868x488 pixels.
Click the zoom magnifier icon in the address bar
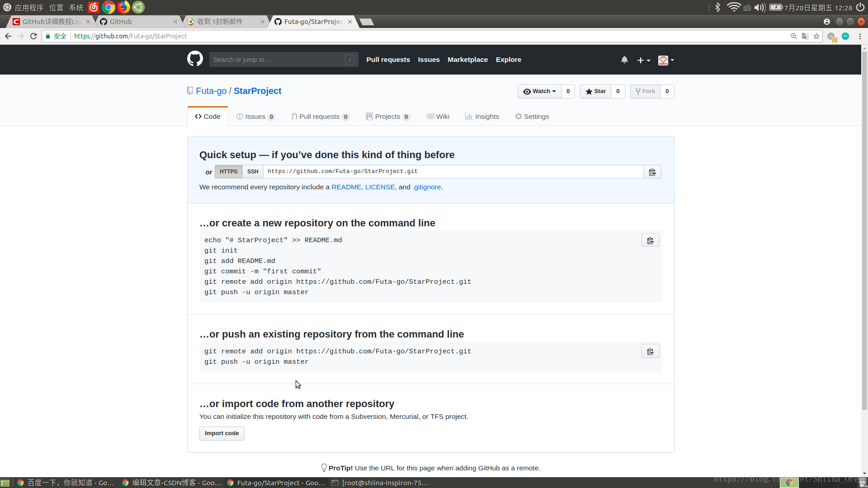point(793,36)
